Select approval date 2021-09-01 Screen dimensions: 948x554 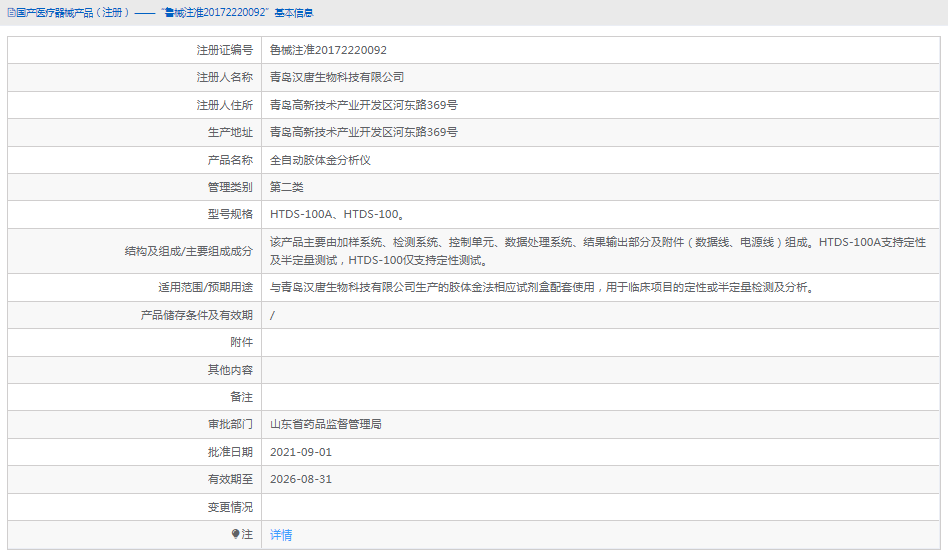(300, 452)
